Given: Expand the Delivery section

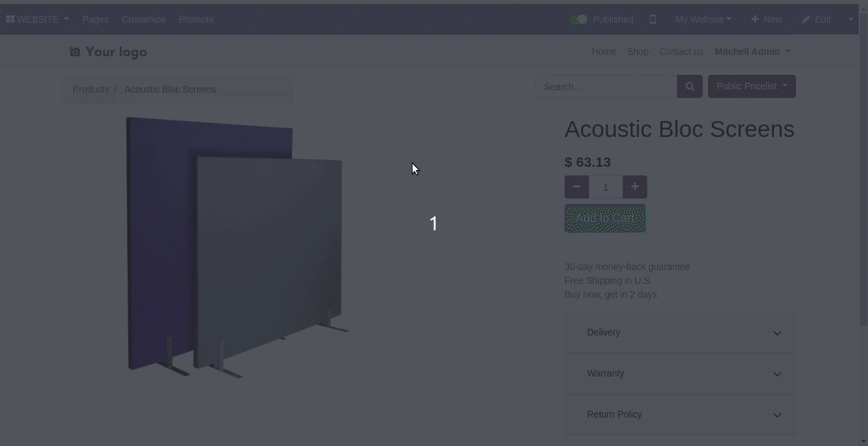Looking at the screenshot, I should [x=680, y=333].
